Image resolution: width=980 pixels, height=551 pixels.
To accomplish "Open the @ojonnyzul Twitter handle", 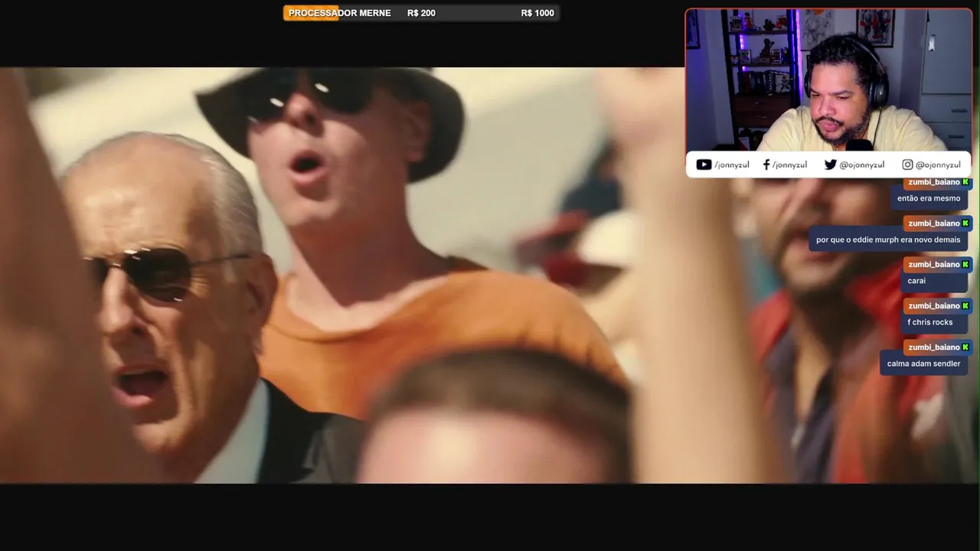I will pos(861,165).
